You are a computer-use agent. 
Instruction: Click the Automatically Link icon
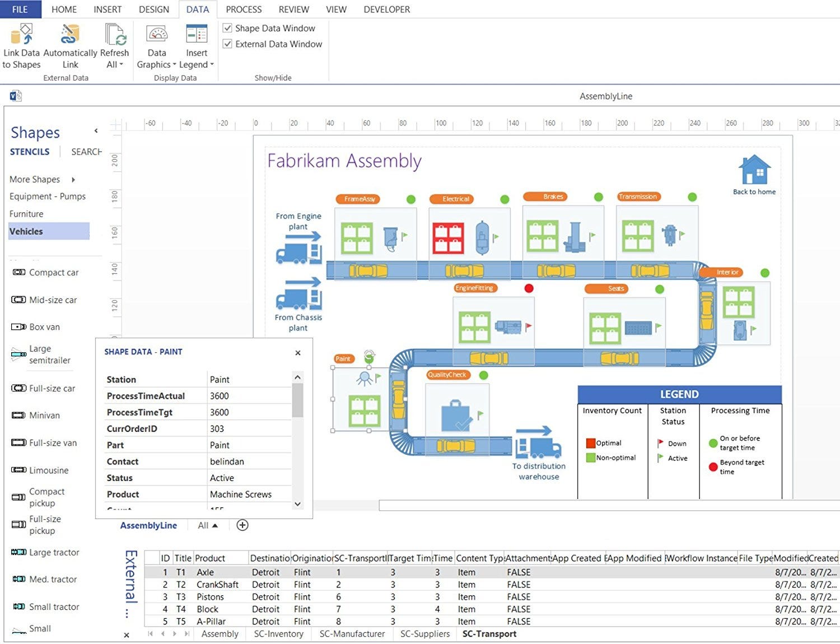70,34
